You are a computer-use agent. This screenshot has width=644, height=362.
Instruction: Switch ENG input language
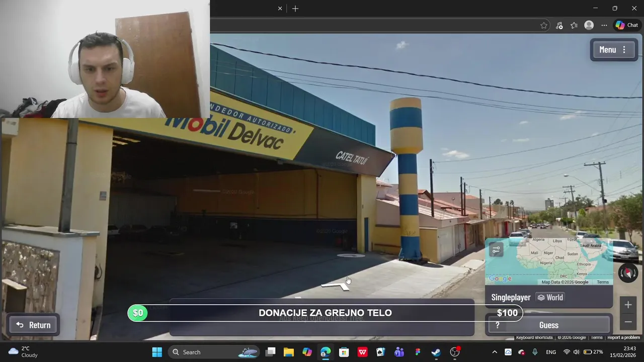coord(551,352)
